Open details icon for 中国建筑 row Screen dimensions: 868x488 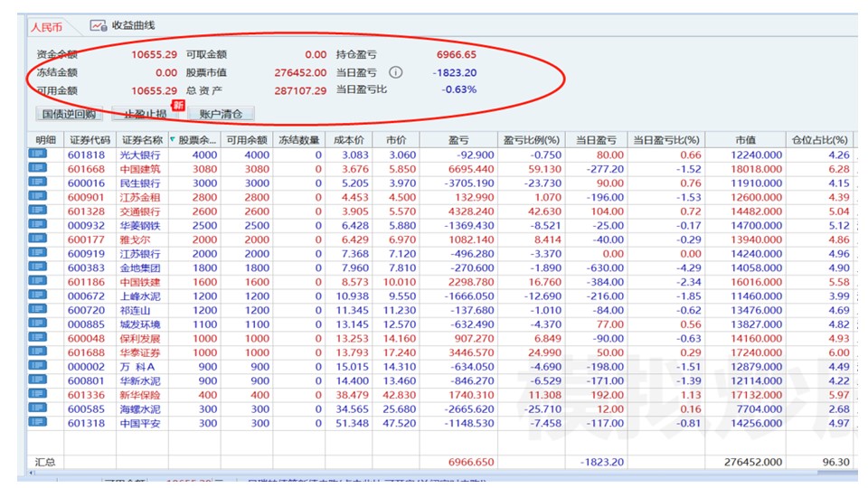click(38, 168)
